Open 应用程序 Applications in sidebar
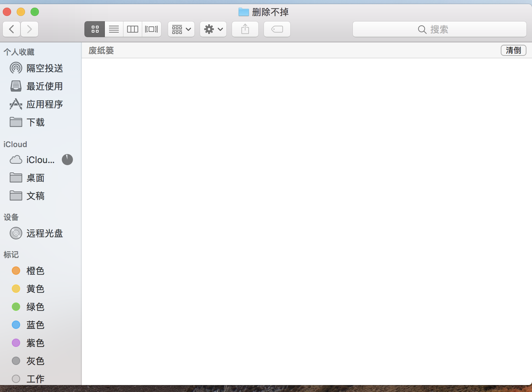Screen dimensions: 532x392 click(44, 104)
